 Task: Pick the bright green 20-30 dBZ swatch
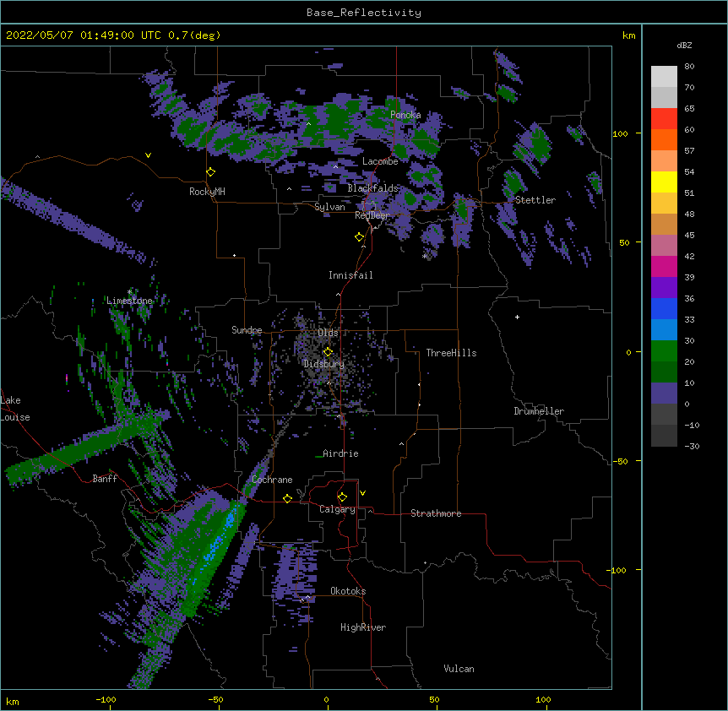point(664,351)
